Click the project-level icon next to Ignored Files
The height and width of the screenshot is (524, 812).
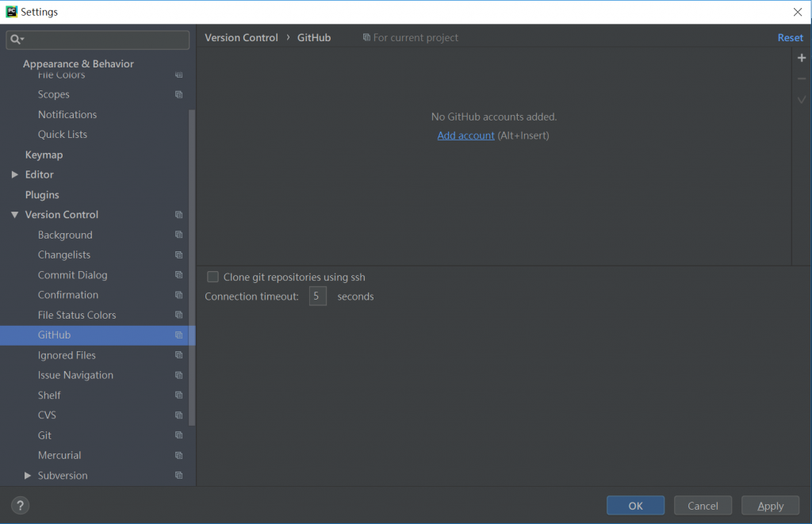pyautogui.click(x=178, y=354)
